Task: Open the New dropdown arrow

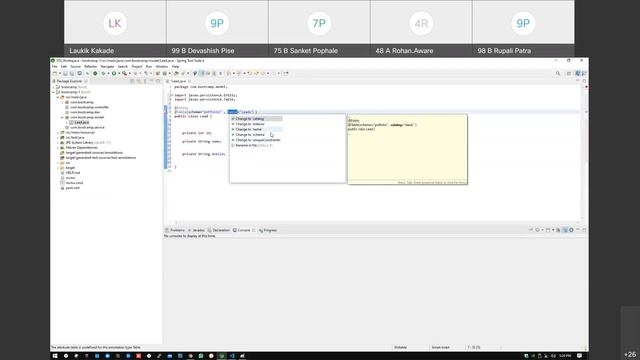Action: [60, 73]
